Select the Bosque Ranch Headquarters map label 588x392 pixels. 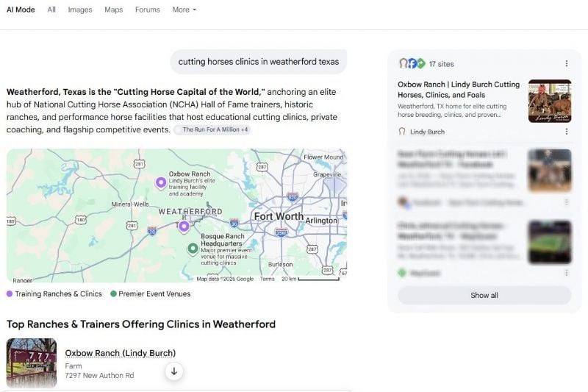click(223, 240)
